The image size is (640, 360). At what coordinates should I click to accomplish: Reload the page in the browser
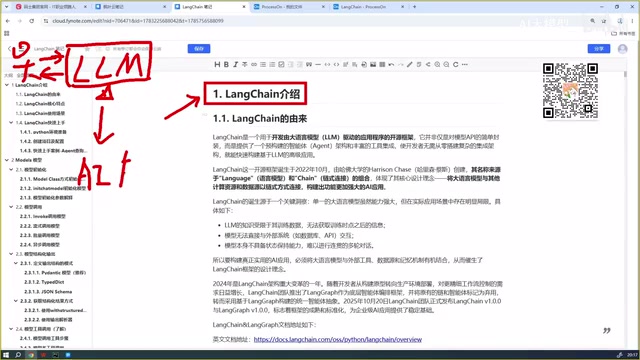point(31,21)
